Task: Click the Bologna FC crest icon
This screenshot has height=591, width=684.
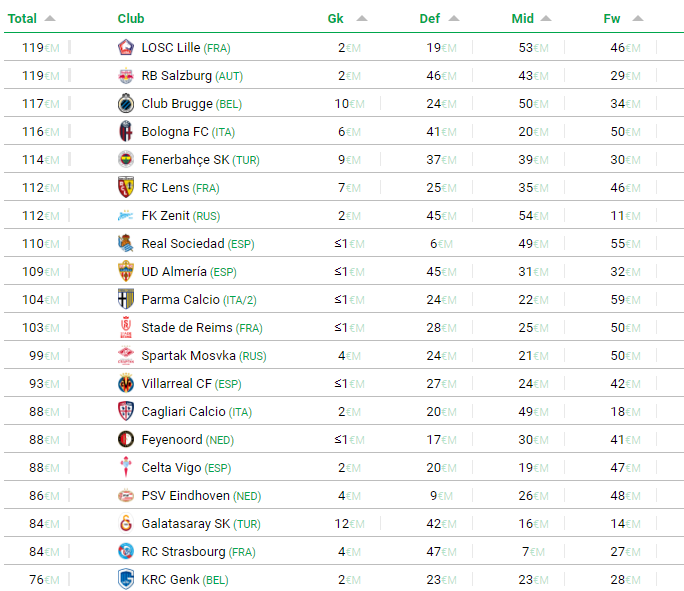Action: [126, 131]
